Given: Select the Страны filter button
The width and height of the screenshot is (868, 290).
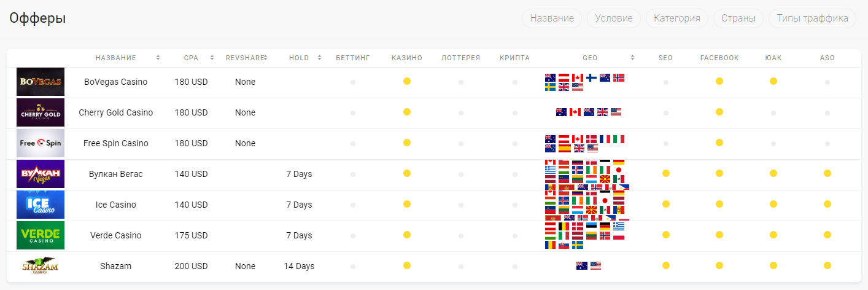Looking at the screenshot, I should [x=738, y=18].
